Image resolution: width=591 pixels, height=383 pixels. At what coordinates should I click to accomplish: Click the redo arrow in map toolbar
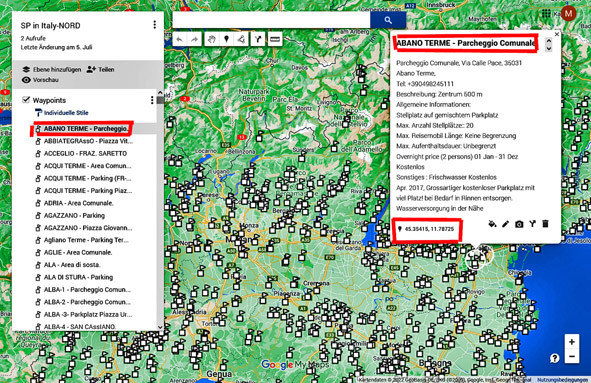[194, 39]
